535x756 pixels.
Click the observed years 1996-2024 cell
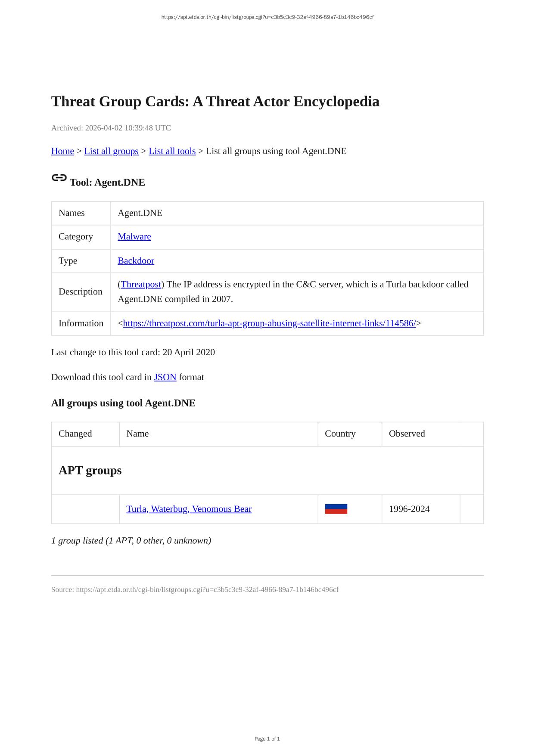click(409, 509)
